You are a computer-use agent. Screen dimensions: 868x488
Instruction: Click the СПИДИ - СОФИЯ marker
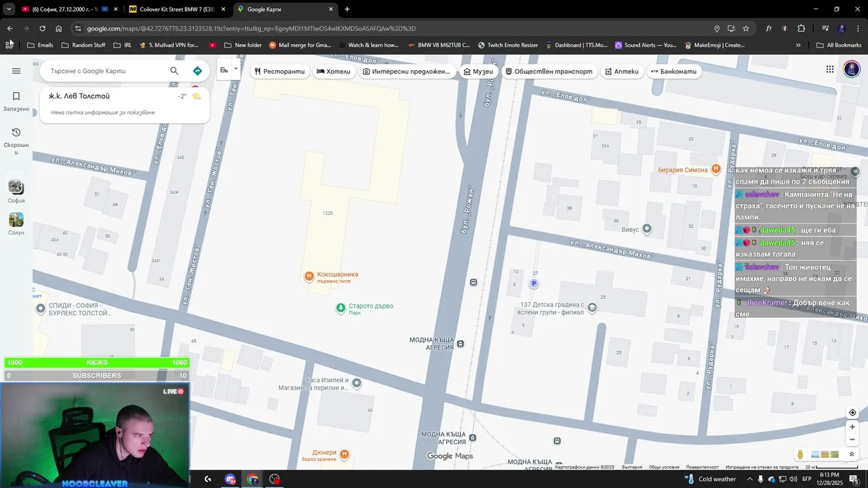pyautogui.click(x=41, y=309)
